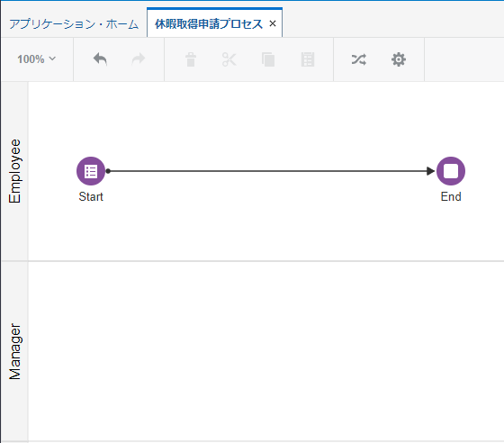Screen dimensions: 504x443
Task: Click the paste clipboard icon
Action: click(308, 59)
